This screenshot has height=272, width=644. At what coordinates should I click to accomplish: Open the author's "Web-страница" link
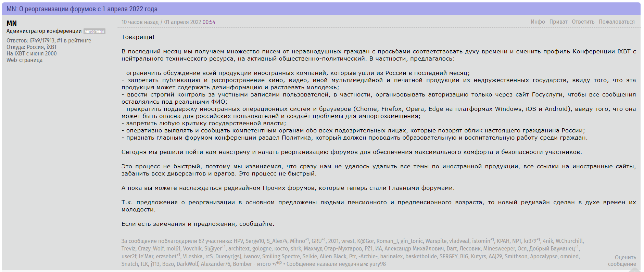(24, 60)
